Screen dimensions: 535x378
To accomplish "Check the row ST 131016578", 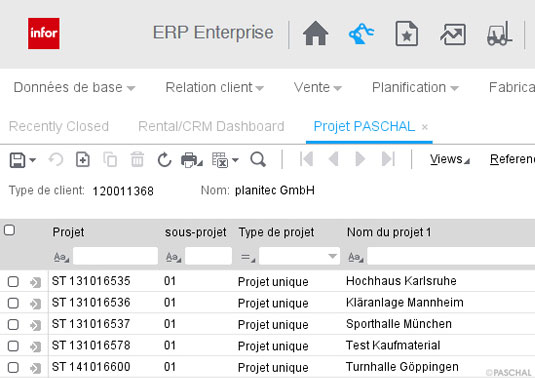I will (13, 346).
